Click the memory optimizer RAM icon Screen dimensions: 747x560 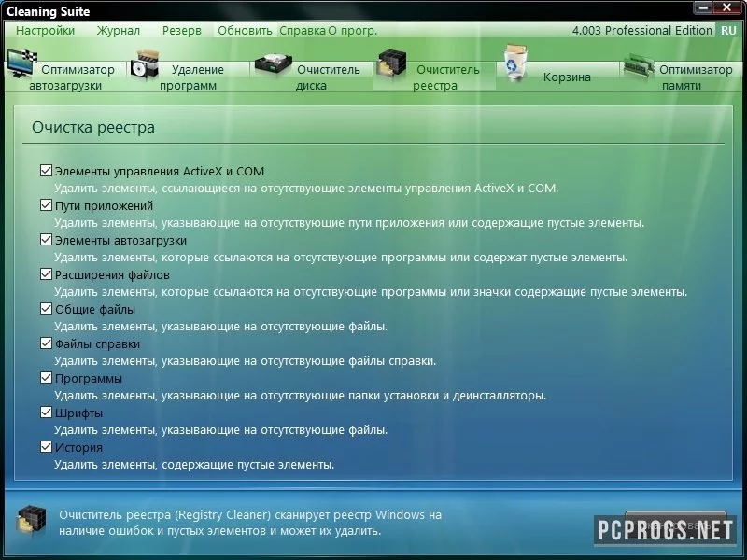click(639, 66)
